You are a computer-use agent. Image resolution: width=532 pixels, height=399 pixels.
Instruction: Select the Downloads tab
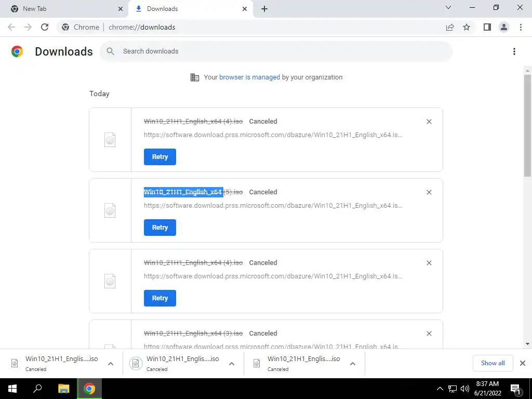click(190, 9)
